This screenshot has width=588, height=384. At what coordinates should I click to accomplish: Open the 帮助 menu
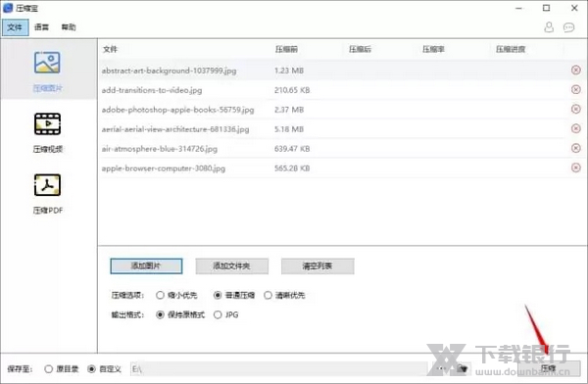69,27
